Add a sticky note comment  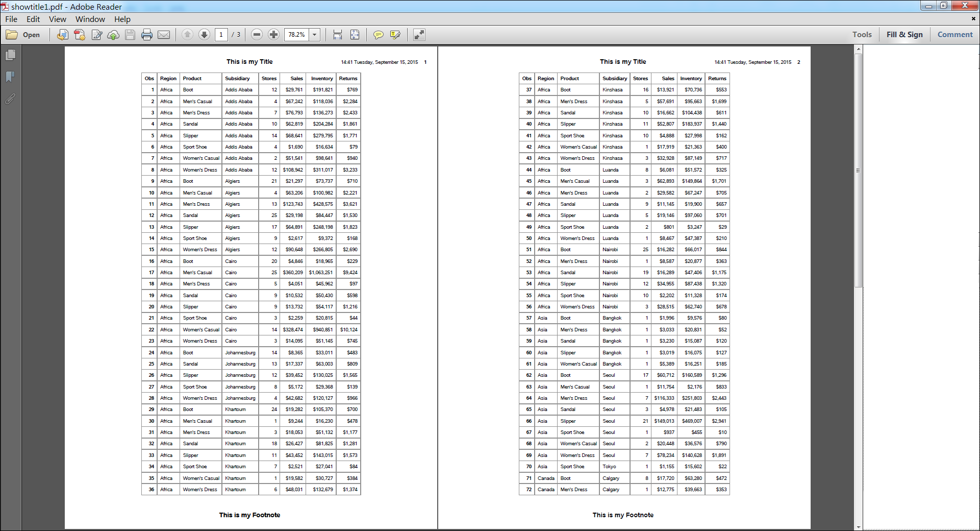tap(378, 35)
